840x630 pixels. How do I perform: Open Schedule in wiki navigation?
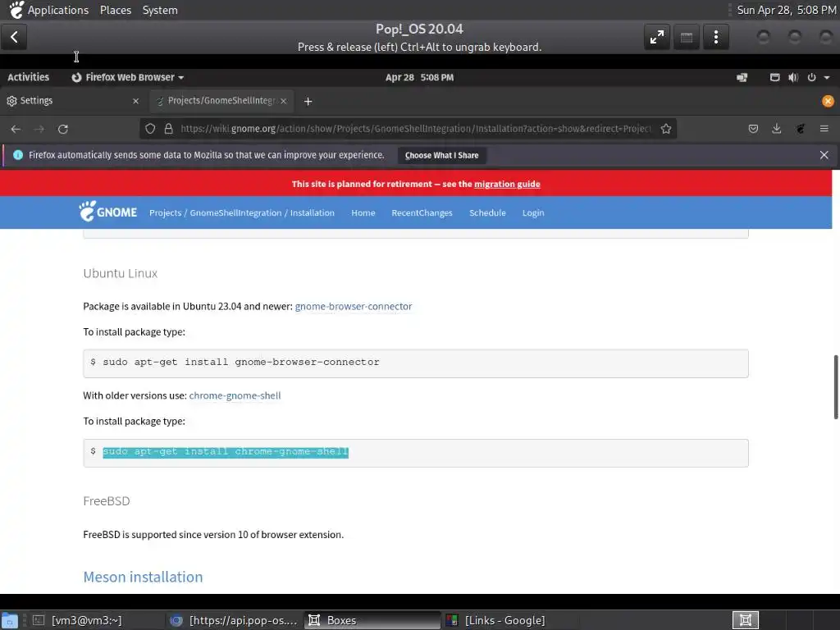487,212
